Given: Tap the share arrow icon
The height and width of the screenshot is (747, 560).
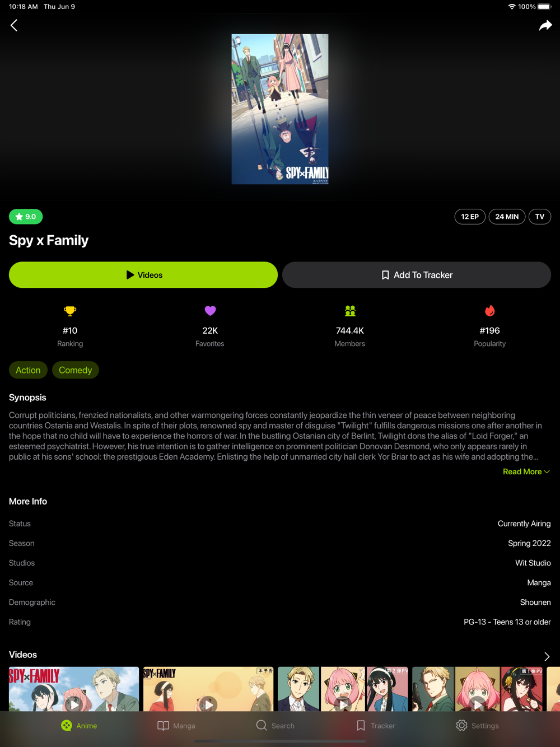Looking at the screenshot, I should click(x=545, y=25).
